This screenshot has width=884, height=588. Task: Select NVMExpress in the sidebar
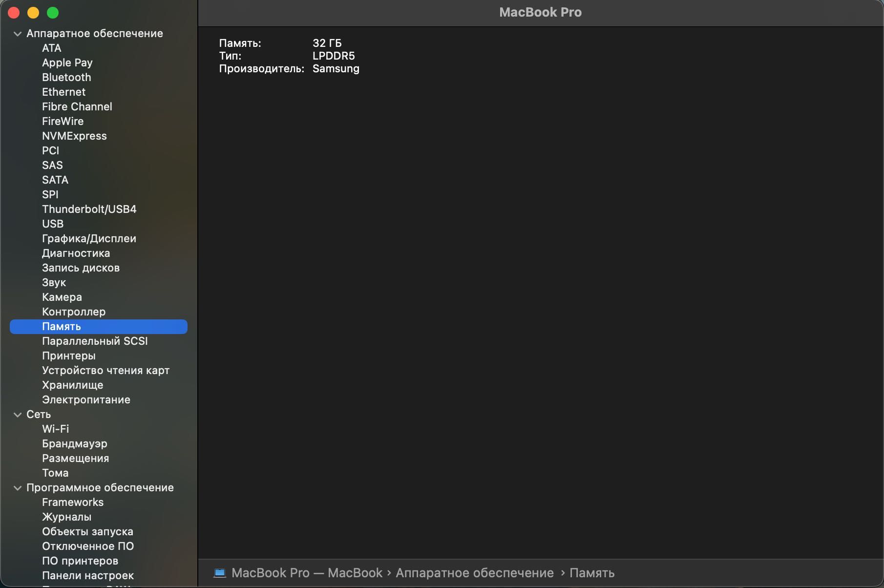click(x=74, y=136)
